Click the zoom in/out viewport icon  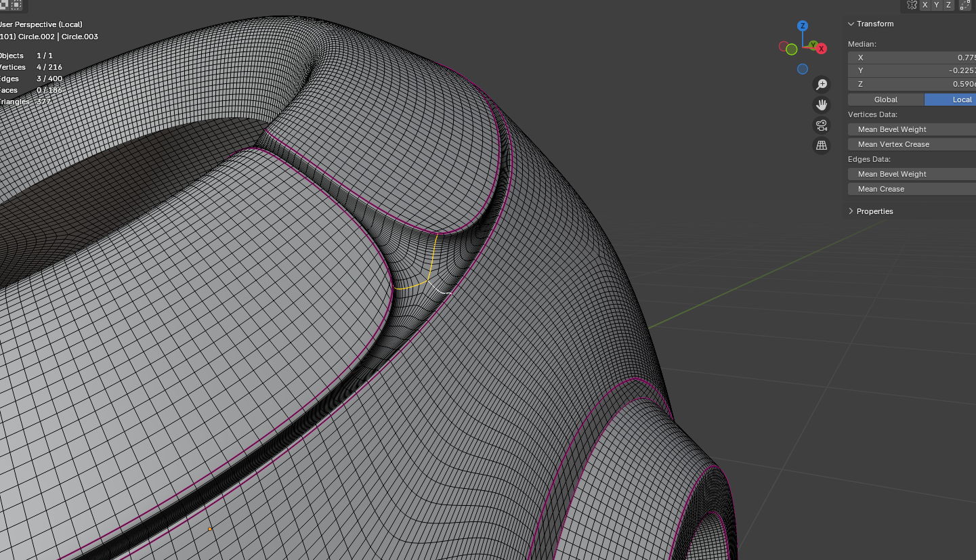pos(822,84)
